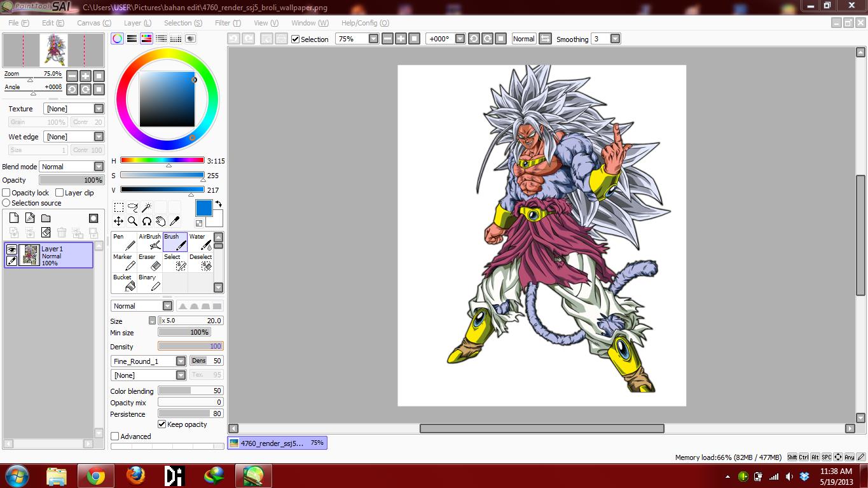Uncheck the Selection checkbox in toolbar
The height and width of the screenshot is (488, 868).
[295, 39]
